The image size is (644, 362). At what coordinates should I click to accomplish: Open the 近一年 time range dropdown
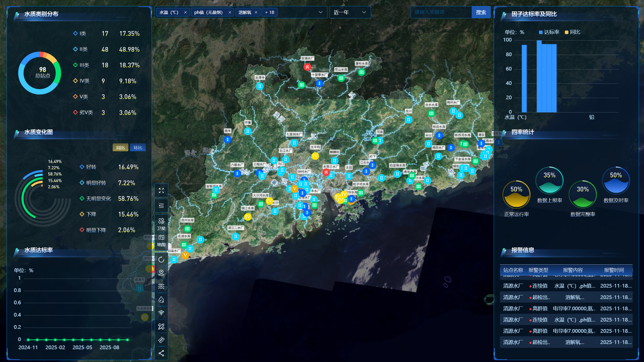(350, 12)
